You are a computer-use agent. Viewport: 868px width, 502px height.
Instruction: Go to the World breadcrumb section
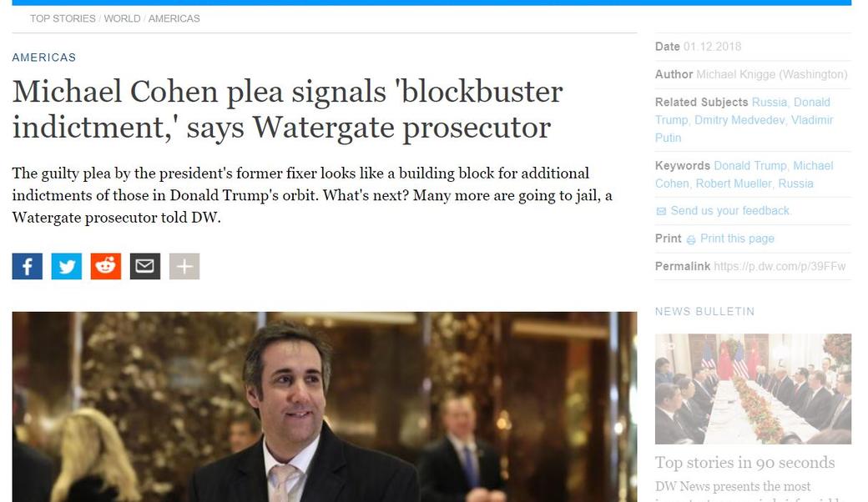click(122, 18)
